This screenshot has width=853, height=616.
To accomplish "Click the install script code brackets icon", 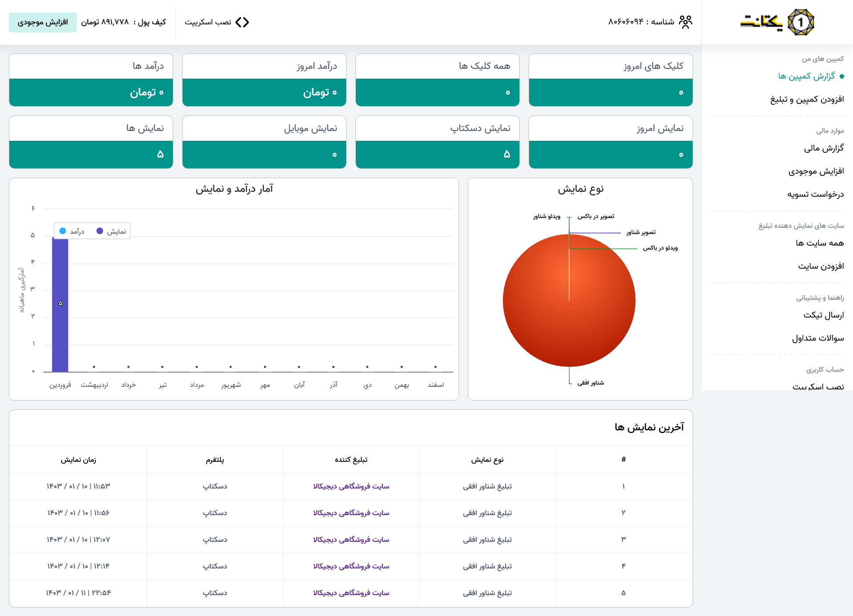I will click(x=242, y=22).
